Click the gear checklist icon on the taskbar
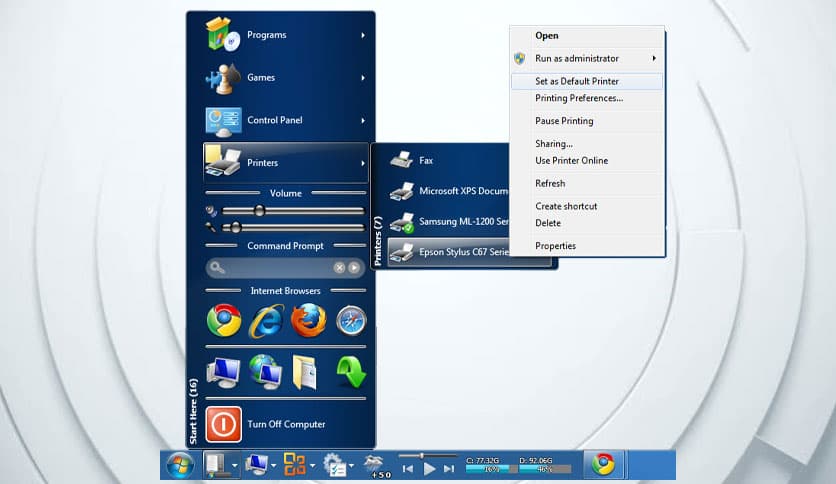Viewport: 836px width, 484px height. 334,465
